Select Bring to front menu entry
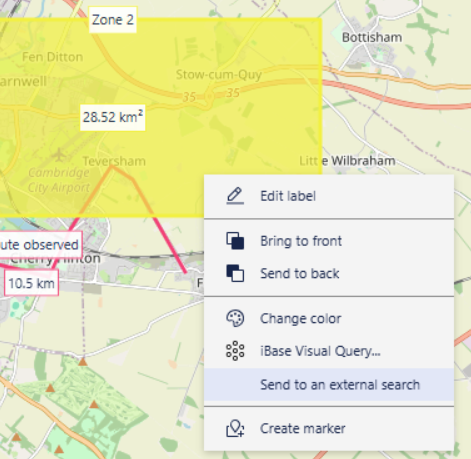 (x=329, y=241)
